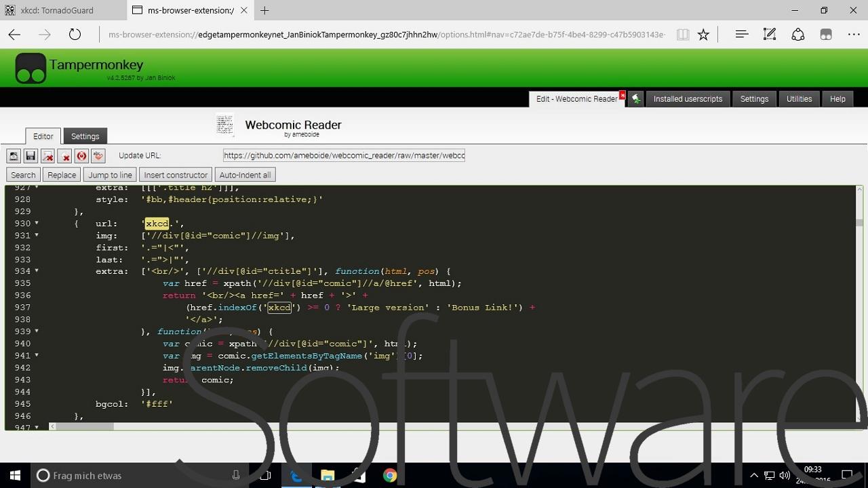The width and height of the screenshot is (868, 488).
Task: Click Auto-Indent all button
Action: (245, 175)
